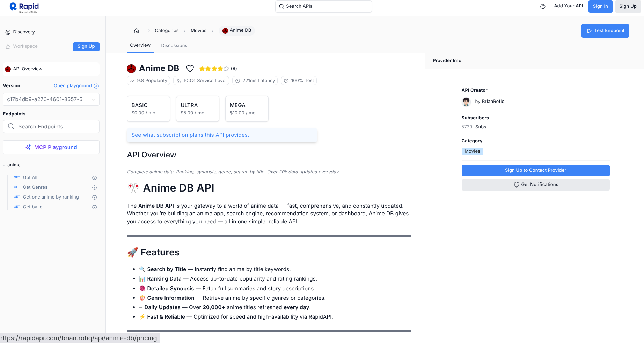The height and width of the screenshot is (343, 644).
Task: Click the Workspace star icon
Action: pos(8,46)
